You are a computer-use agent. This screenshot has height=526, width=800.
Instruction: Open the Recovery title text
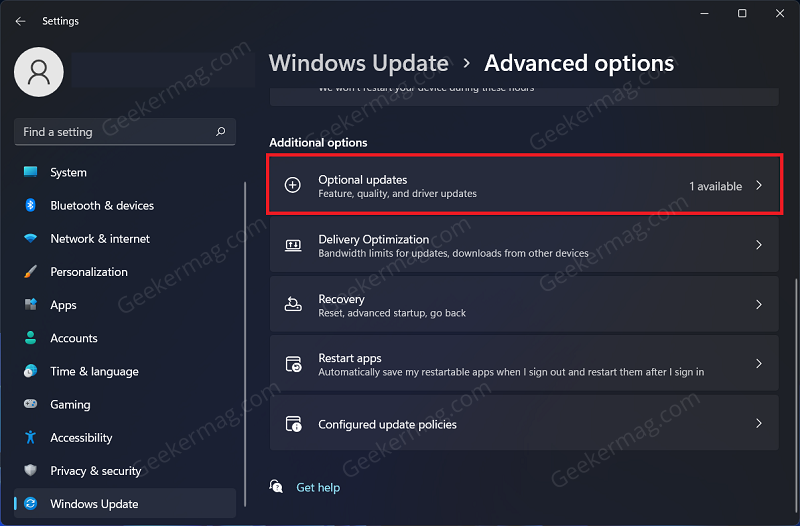click(341, 299)
